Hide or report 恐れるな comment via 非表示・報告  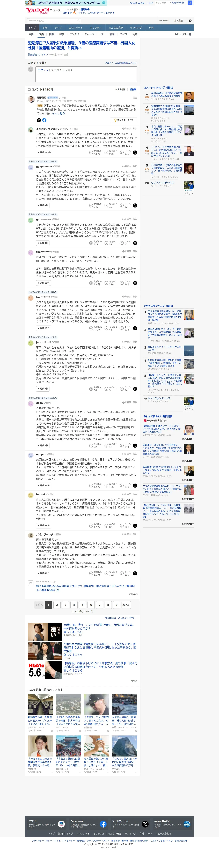[130, 128]
